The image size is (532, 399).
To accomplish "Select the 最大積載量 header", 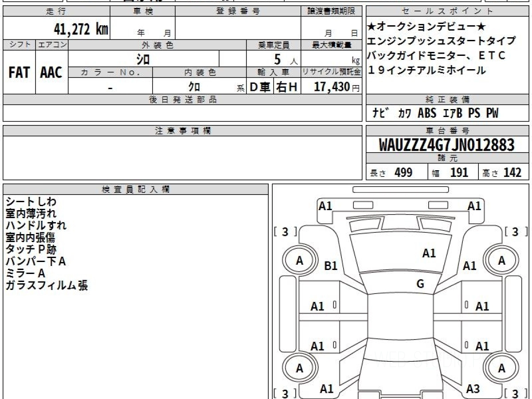I will click(332, 45).
